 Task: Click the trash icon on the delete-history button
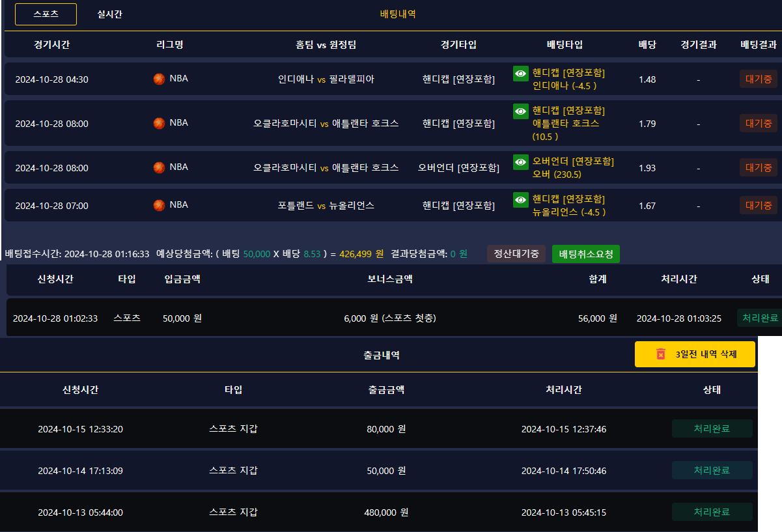pos(661,354)
